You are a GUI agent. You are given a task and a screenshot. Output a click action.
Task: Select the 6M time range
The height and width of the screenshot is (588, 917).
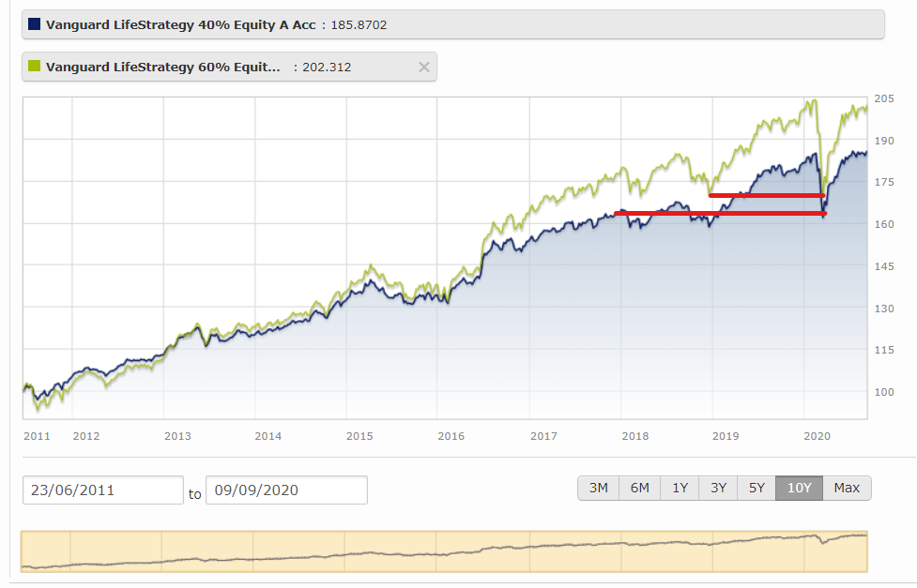[x=640, y=488]
